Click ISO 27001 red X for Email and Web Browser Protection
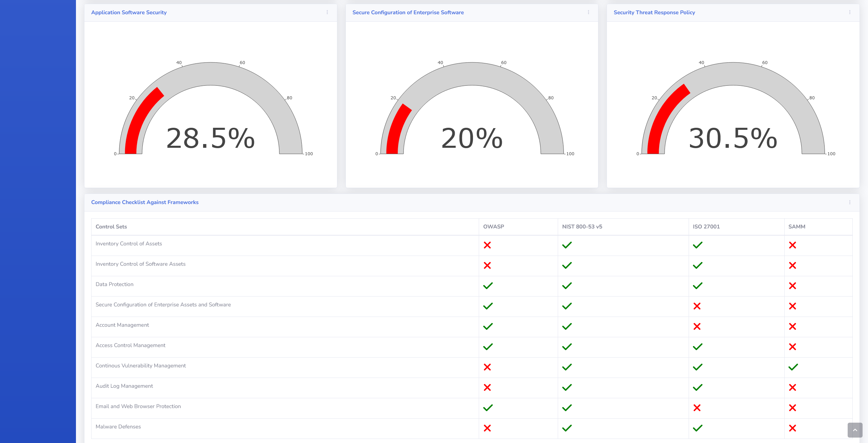The image size is (868, 443). pos(697,408)
